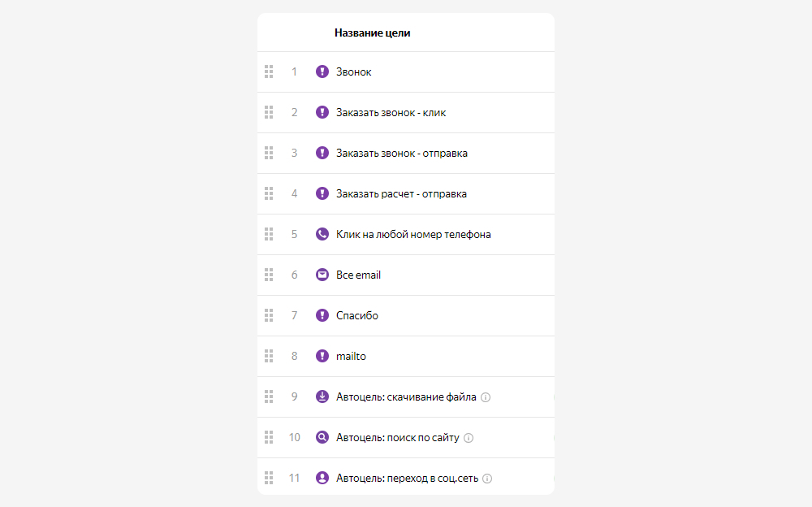Click info icon beside переход в соц.сеть

[x=487, y=479]
